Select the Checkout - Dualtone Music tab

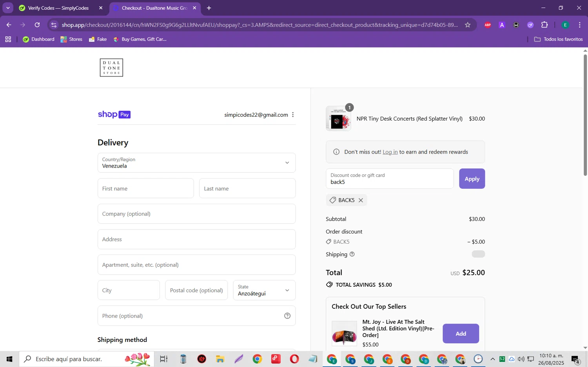155,8
